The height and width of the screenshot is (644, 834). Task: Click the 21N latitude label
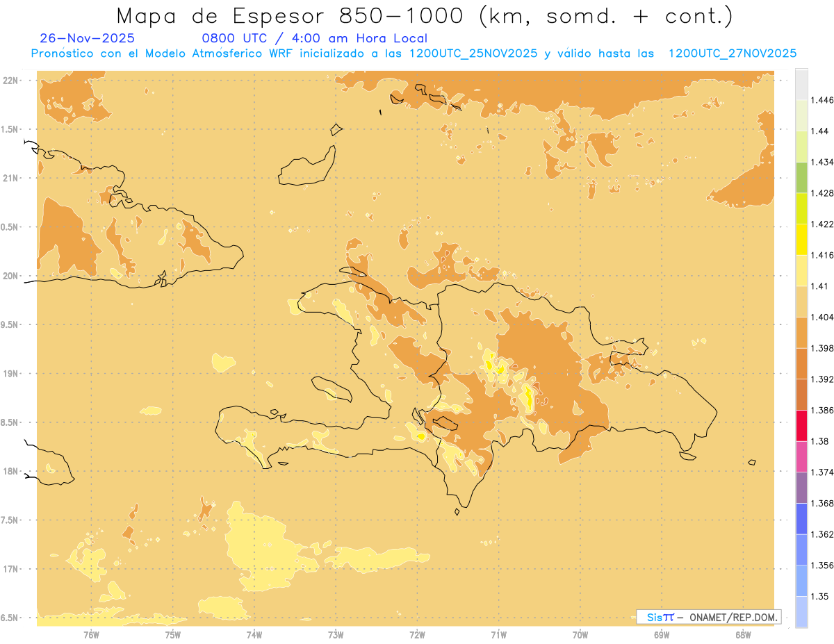tap(11, 178)
